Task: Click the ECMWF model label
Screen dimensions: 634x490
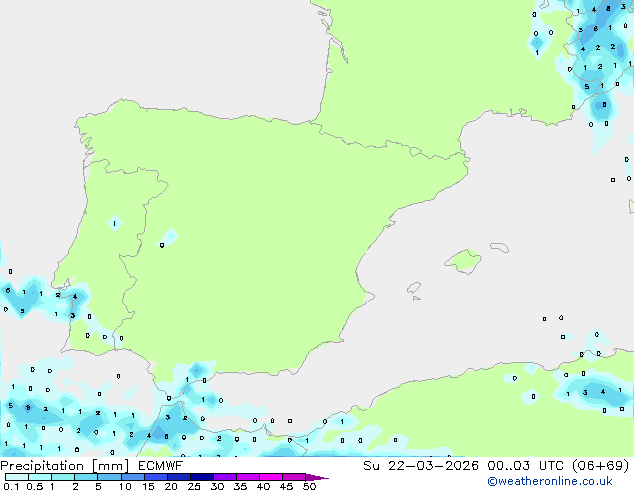Action: [x=161, y=466]
